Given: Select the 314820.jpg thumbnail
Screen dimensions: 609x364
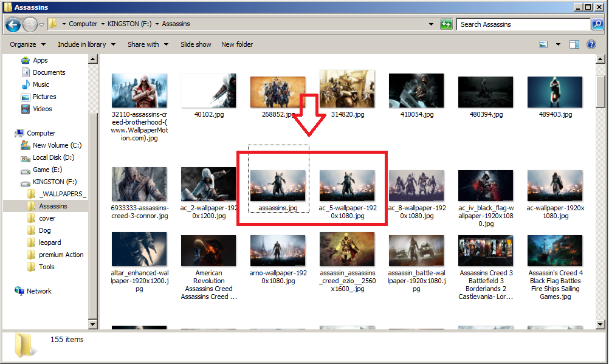Looking at the screenshot, I should (x=347, y=89).
